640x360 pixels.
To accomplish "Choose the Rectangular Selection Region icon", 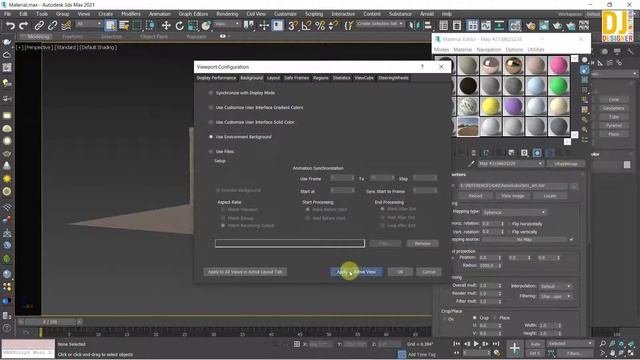I will point(137,26).
